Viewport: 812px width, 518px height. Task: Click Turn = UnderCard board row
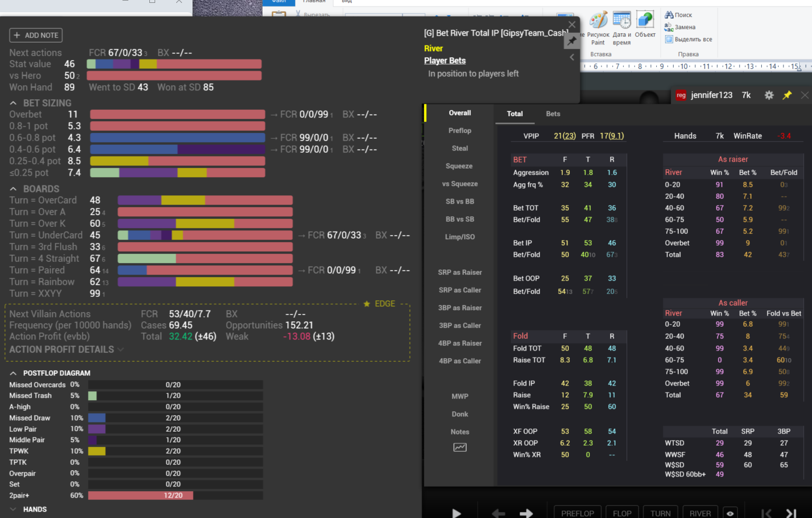(x=151, y=235)
